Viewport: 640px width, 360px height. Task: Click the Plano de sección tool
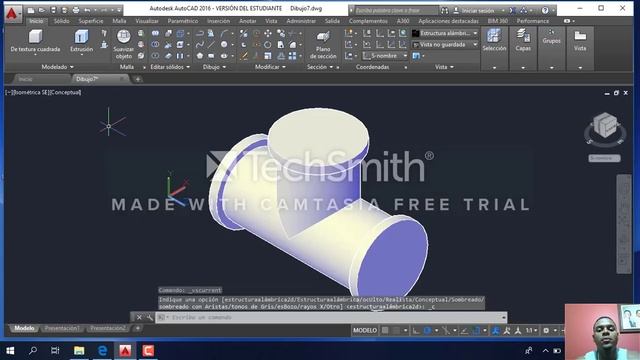pyautogui.click(x=323, y=45)
